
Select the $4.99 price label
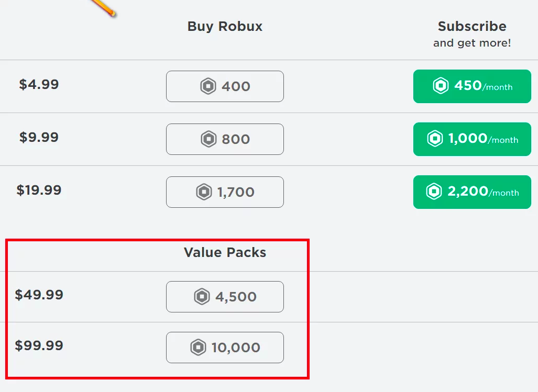pos(39,84)
